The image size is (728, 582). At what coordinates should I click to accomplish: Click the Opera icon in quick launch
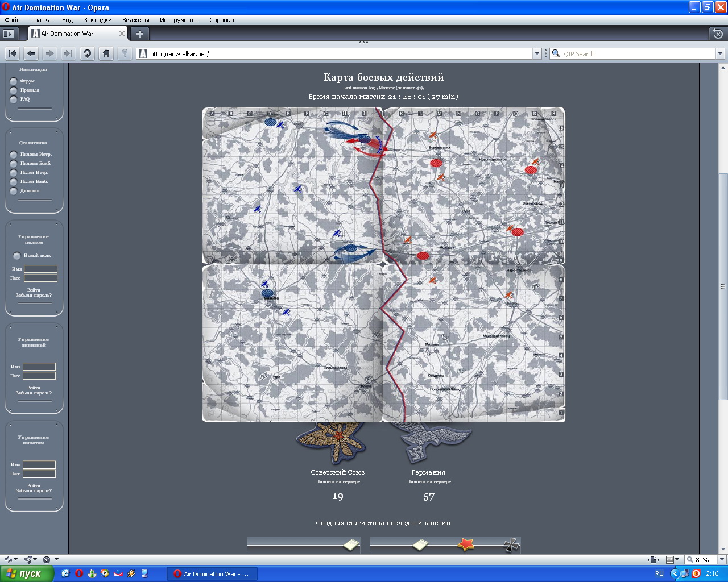pos(79,573)
